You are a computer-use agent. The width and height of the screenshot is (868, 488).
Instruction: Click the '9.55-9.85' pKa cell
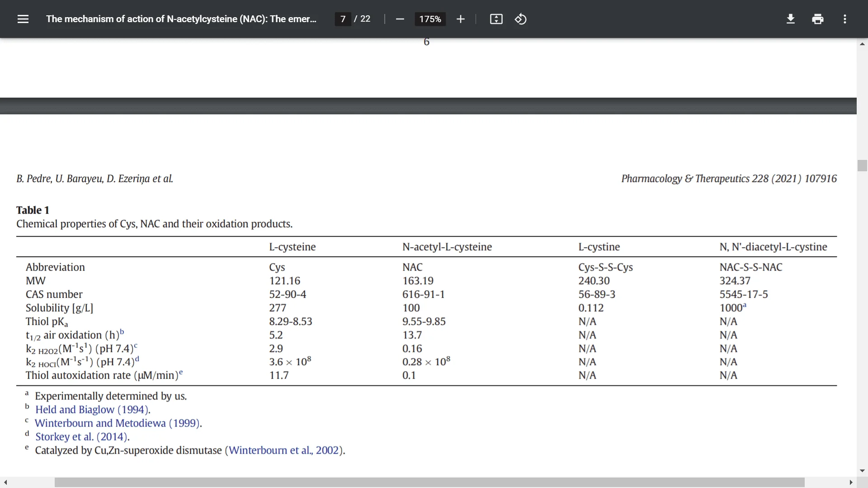tap(424, 321)
